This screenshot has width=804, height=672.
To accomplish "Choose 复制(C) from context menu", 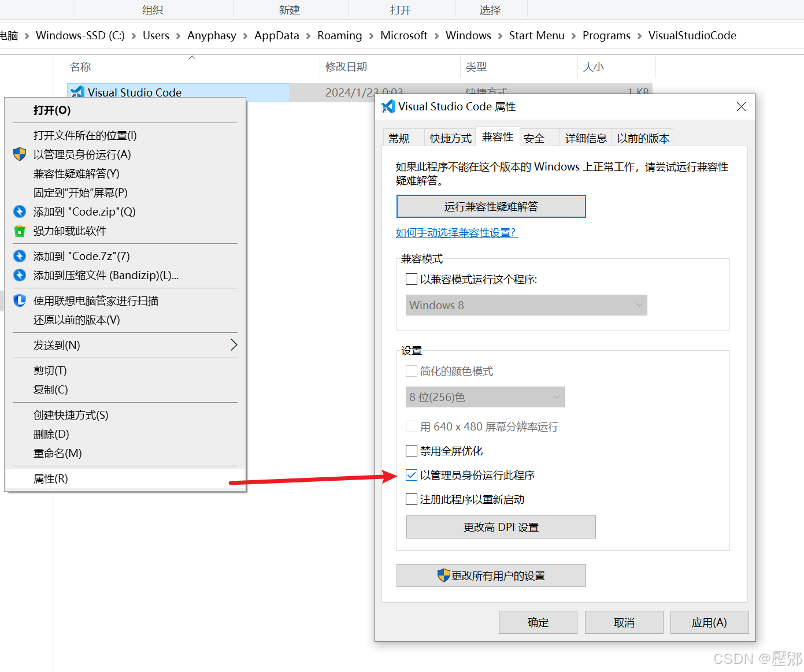I will (x=125, y=389).
